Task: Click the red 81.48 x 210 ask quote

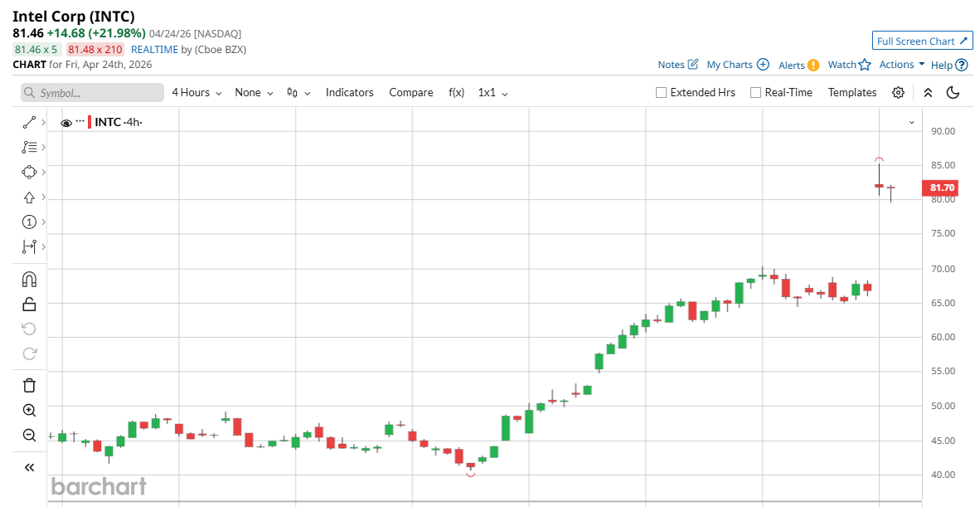Action: 95,50
